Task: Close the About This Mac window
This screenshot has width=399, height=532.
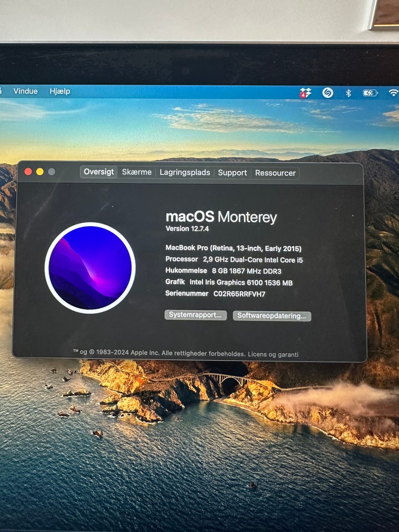Action: (x=28, y=172)
